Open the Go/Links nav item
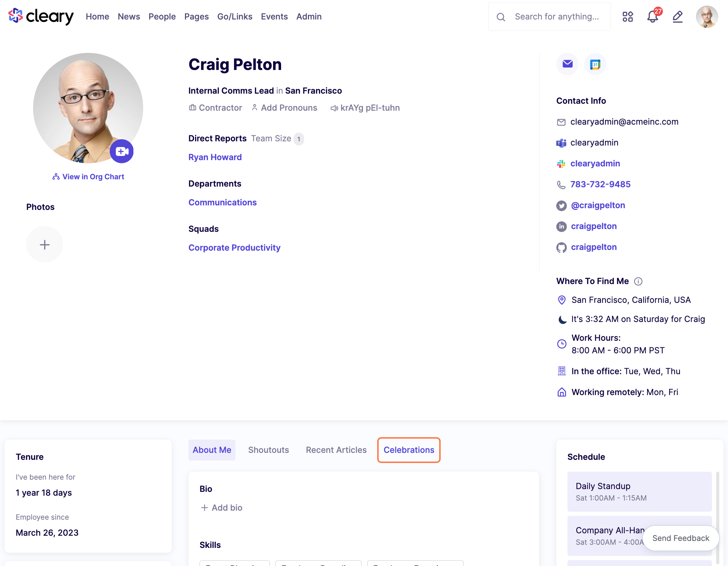 click(235, 16)
